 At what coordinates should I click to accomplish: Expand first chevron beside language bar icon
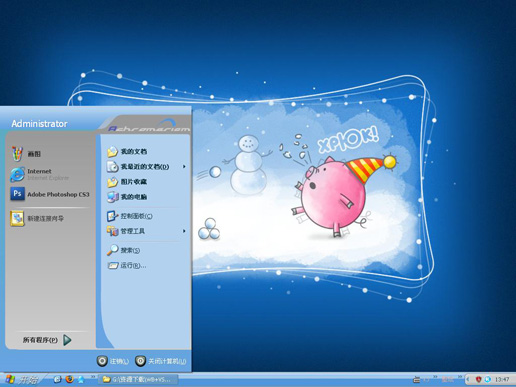[x=435, y=377]
